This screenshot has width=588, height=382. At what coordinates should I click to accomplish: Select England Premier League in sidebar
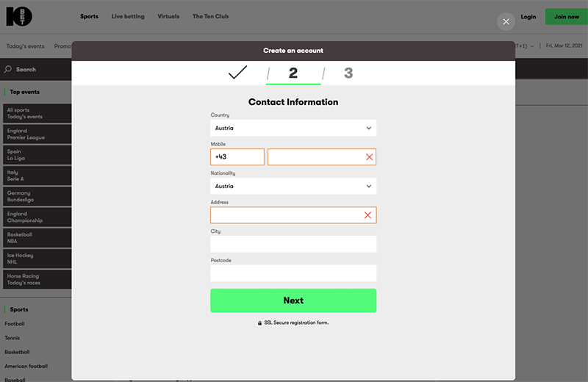pos(36,134)
